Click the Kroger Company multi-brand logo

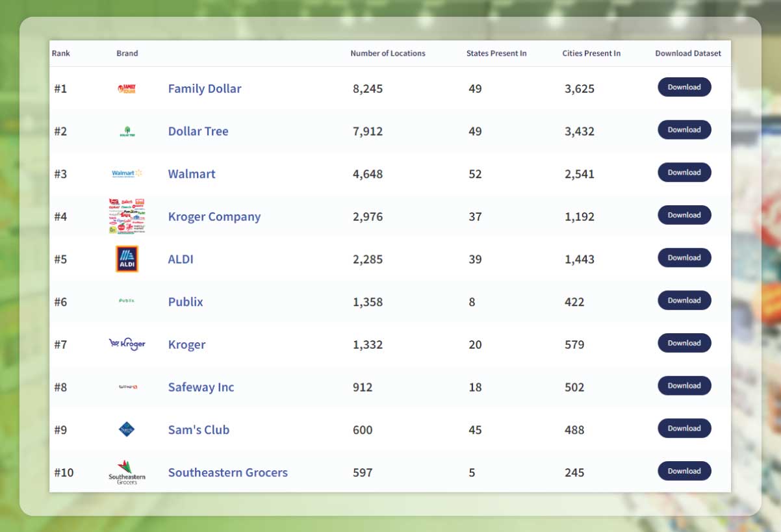click(127, 216)
